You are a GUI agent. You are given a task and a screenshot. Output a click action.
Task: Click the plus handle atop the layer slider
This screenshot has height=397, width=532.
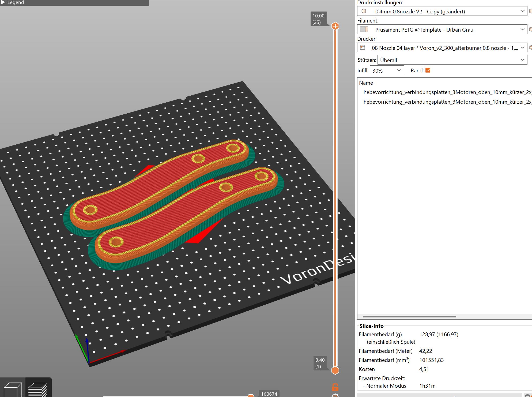click(335, 26)
